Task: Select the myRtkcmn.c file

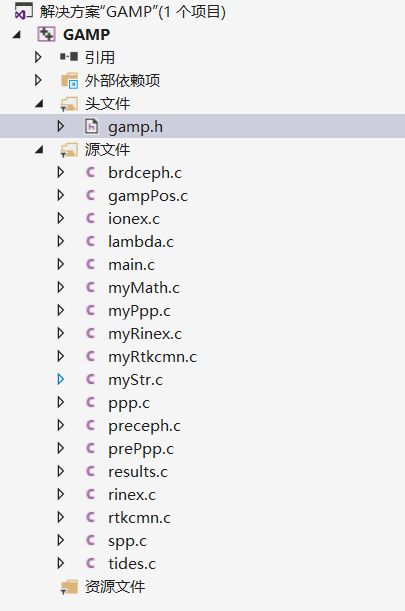Action: [152, 357]
